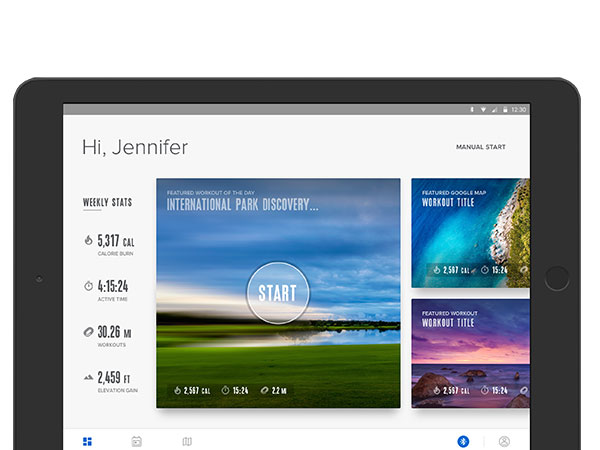Image resolution: width=600 pixels, height=450 pixels.
Task: Click the distance icon next to 30.26 MI
Action: tap(88, 332)
